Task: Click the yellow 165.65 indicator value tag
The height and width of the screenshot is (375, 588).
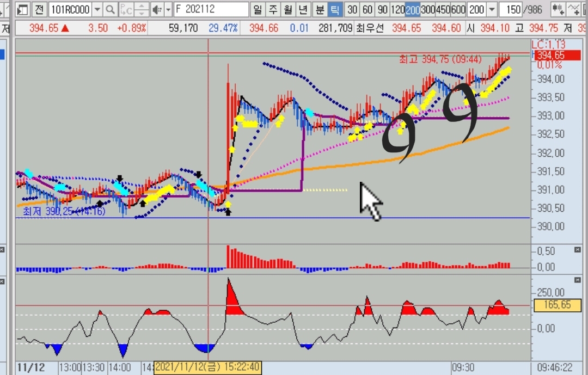Action: (558, 305)
